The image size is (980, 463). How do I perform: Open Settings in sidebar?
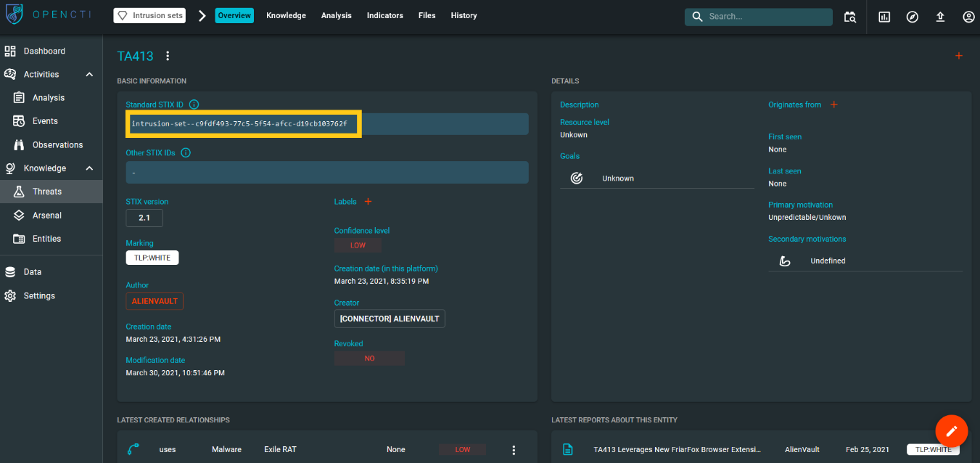point(51,295)
